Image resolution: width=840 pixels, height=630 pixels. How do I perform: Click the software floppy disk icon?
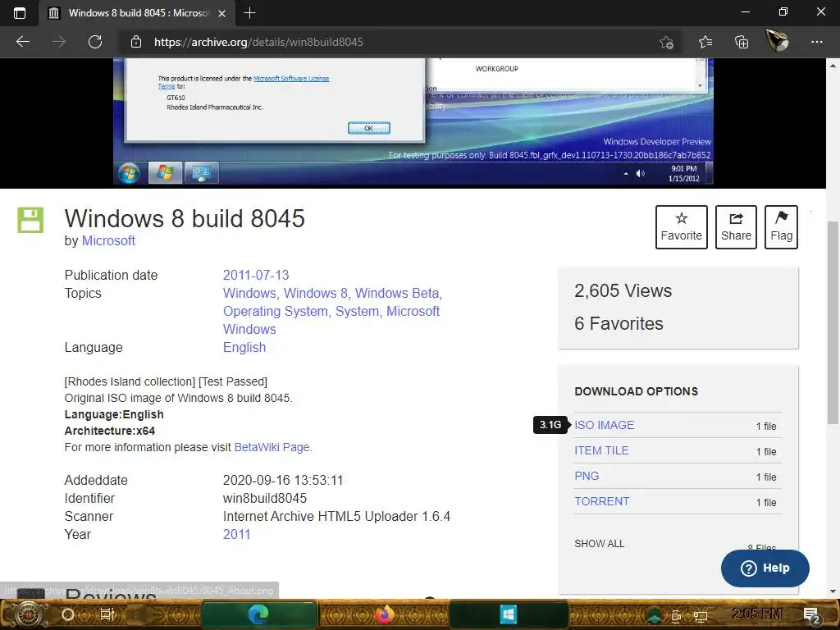[x=30, y=220]
